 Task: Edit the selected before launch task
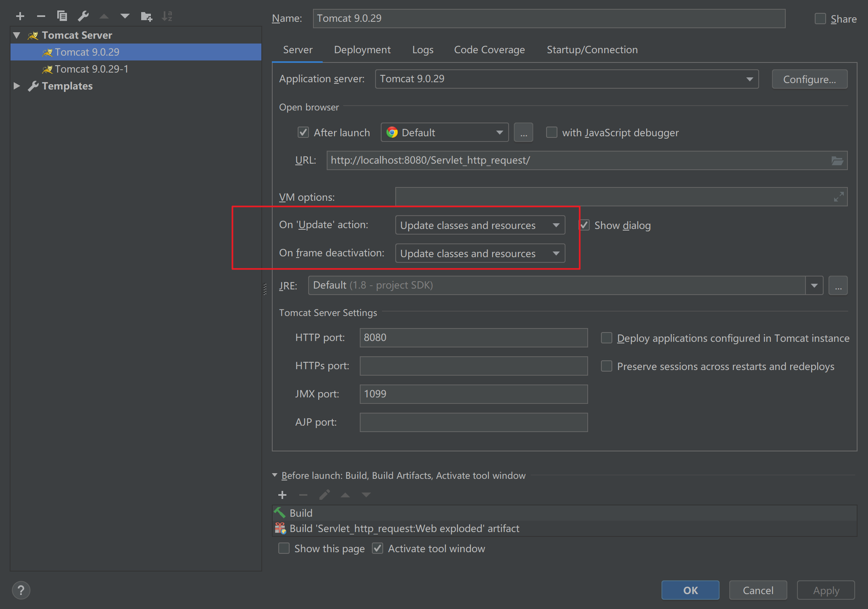[324, 495]
